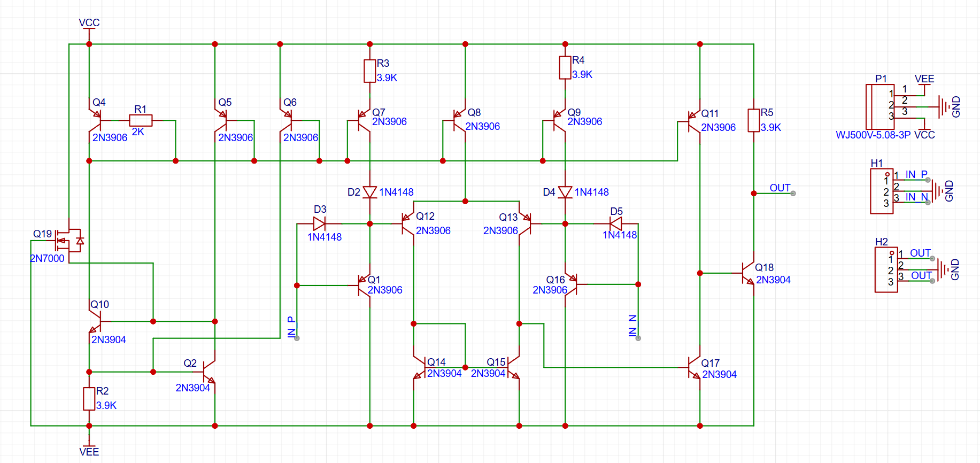Image resolution: width=980 pixels, height=463 pixels.
Task: Click the 1N4148 text beside D4
Action: click(x=591, y=192)
